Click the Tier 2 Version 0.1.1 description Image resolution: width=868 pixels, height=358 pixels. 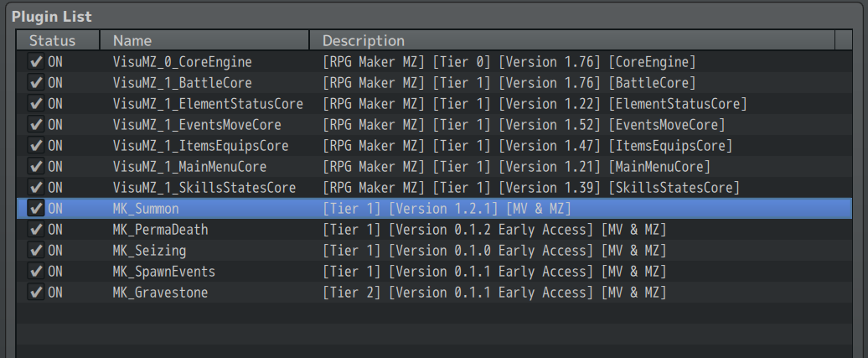(x=494, y=292)
